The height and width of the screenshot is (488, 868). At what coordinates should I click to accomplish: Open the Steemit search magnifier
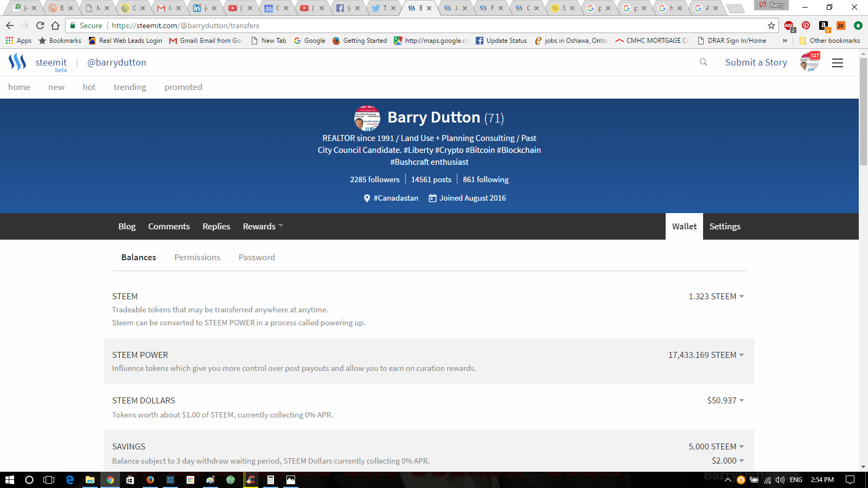tap(704, 62)
